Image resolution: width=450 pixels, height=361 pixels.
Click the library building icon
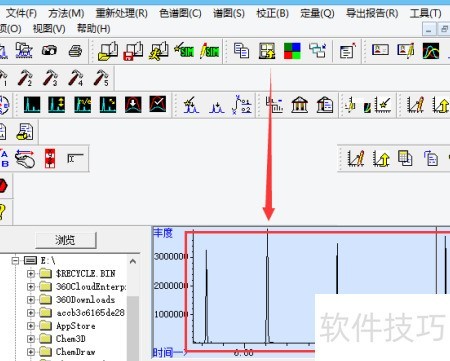(x=299, y=104)
